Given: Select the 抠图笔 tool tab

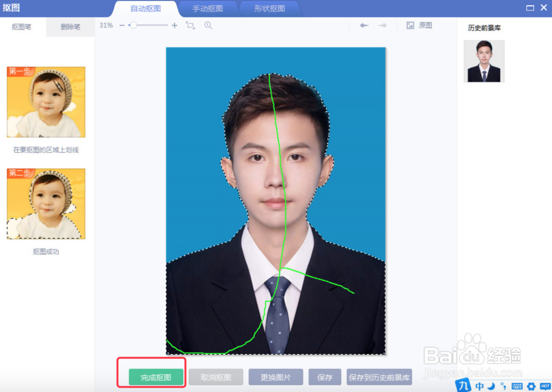Looking at the screenshot, I should pyautogui.click(x=22, y=26).
